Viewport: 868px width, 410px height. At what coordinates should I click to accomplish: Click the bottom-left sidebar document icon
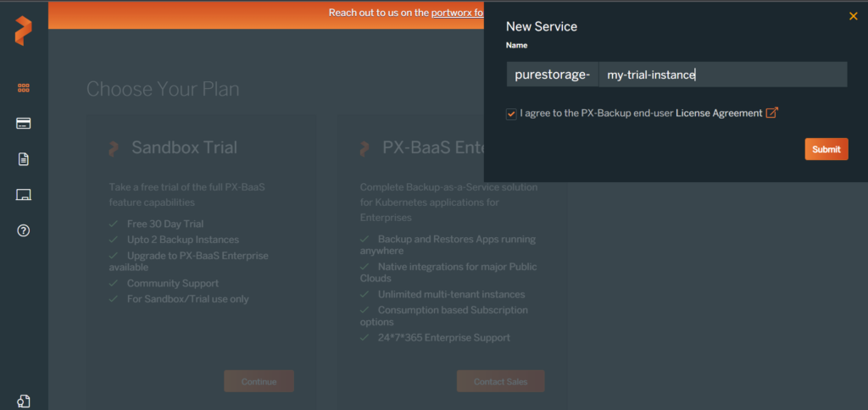24,401
